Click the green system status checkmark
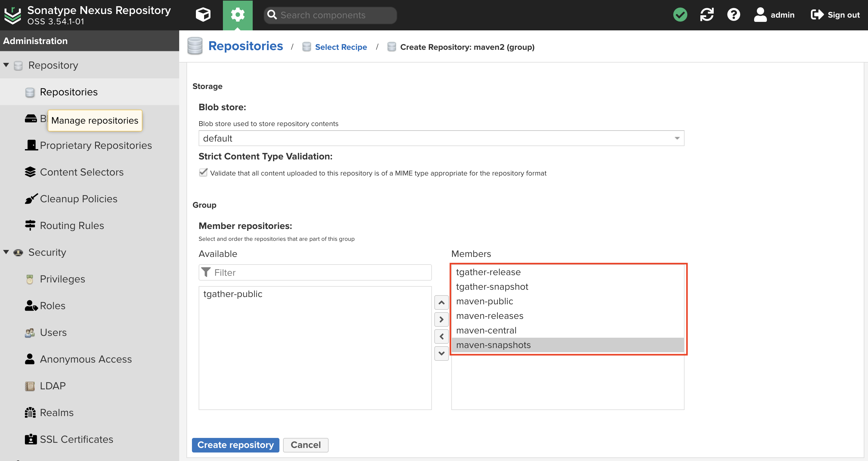This screenshot has width=868, height=461. click(x=680, y=15)
